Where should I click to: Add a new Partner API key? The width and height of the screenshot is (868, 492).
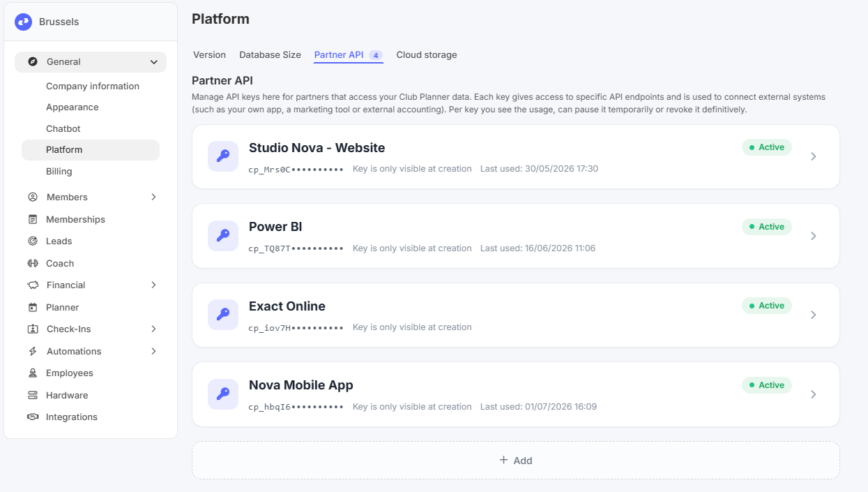(516, 460)
